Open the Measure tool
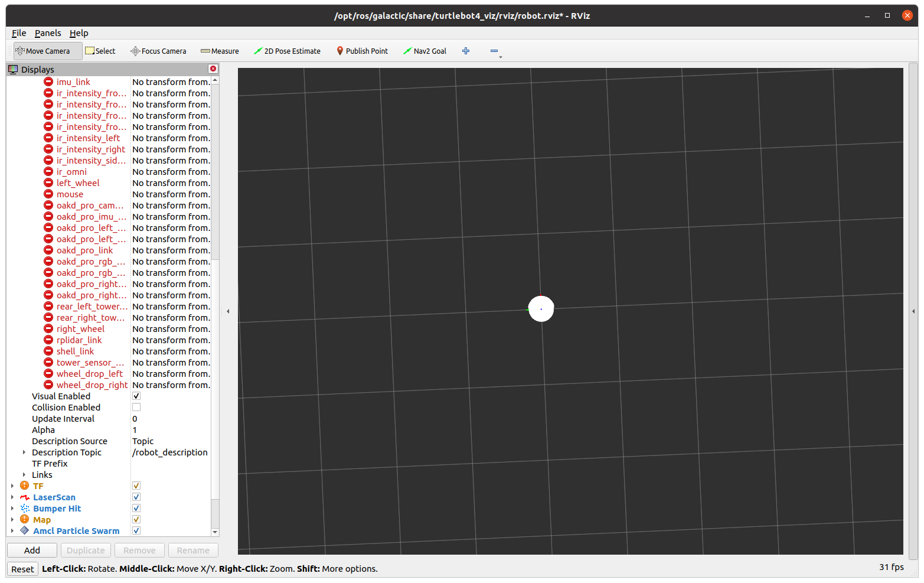 click(219, 51)
